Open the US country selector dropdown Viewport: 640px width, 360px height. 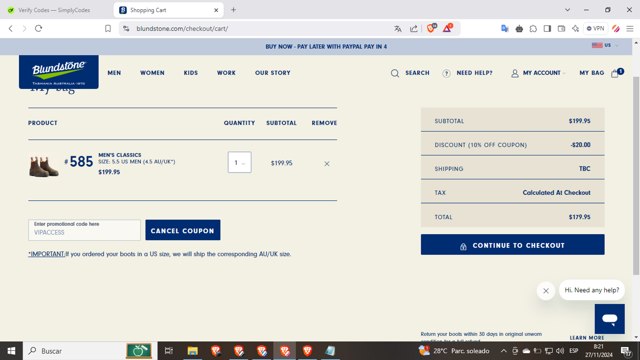pos(605,45)
